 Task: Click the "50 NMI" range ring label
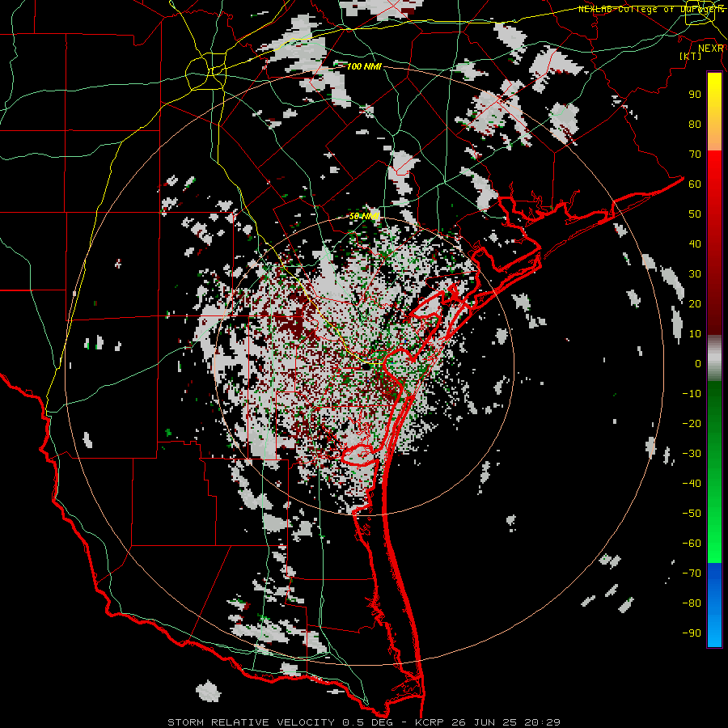pyautogui.click(x=364, y=216)
